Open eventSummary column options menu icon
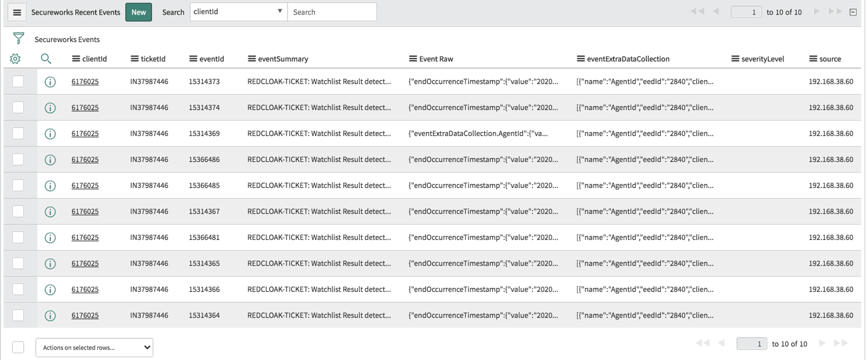This screenshot has height=360, width=868. [252, 59]
